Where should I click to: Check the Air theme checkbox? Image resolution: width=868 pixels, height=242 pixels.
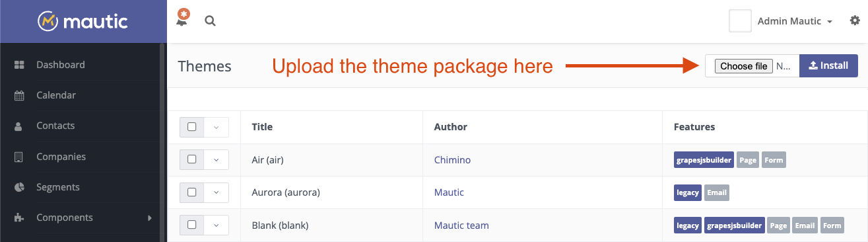(x=192, y=159)
